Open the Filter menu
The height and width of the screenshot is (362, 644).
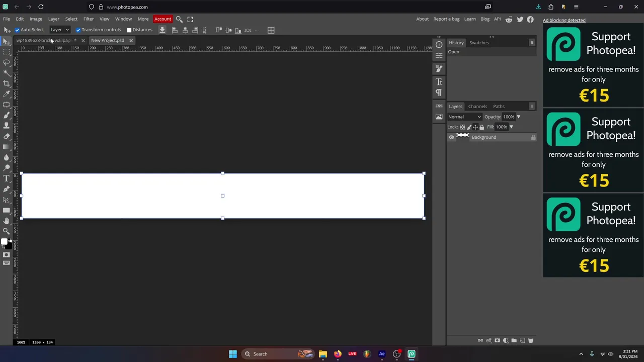click(x=89, y=19)
